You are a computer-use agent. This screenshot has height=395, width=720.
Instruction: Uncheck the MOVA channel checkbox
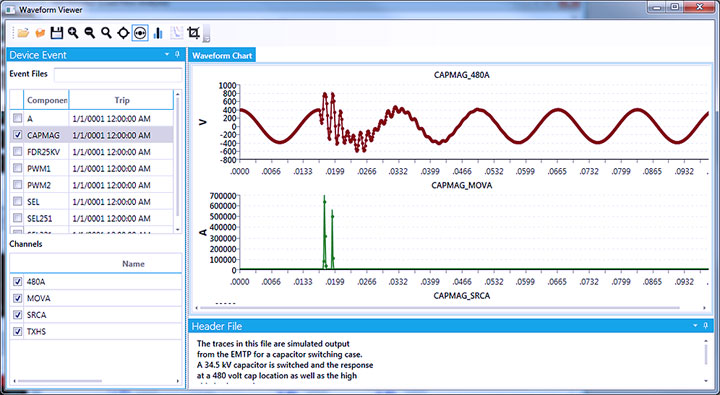(17, 298)
